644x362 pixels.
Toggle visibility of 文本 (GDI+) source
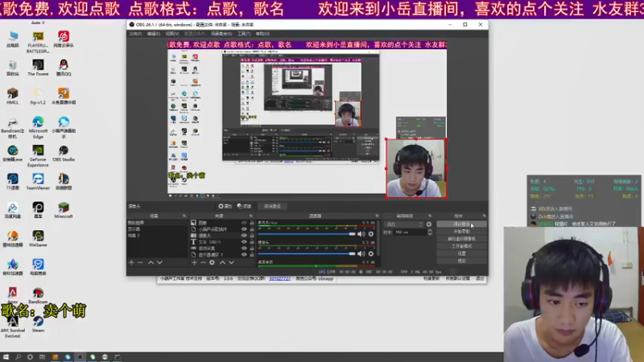pyautogui.click(x=244, y=242)
